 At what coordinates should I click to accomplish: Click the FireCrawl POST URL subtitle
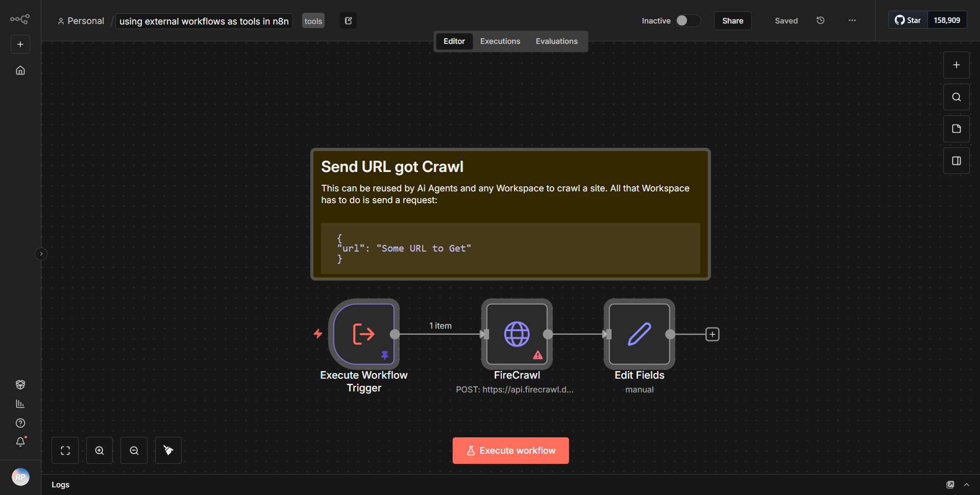click(x=514, y=389)
